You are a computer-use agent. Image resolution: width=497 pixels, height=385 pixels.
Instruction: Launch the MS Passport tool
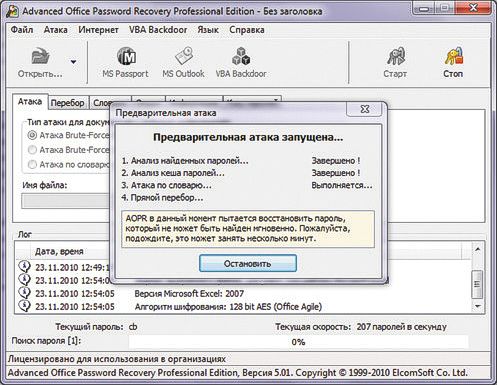point(125,63)
